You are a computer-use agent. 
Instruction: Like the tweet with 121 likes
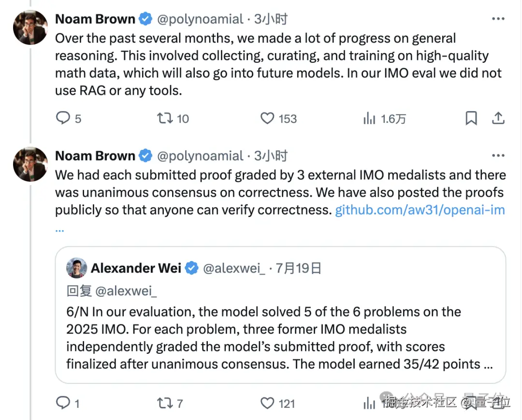(267, 403)
